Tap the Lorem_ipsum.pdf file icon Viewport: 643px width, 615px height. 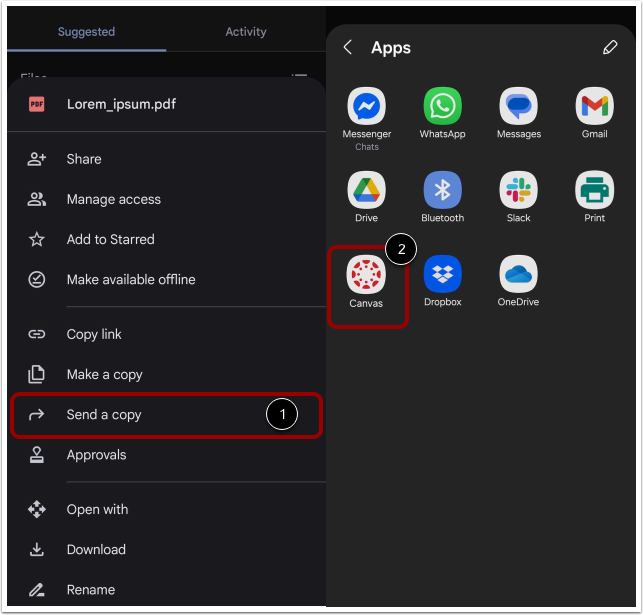(x=36, y=104)
